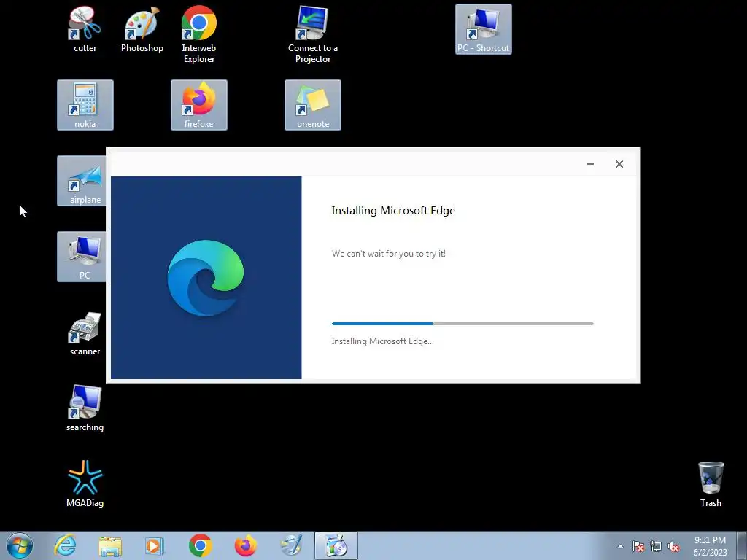This screenshot has height=560, width=747.
Task: Open the cutter desktop shortcut
Action: 85,29
